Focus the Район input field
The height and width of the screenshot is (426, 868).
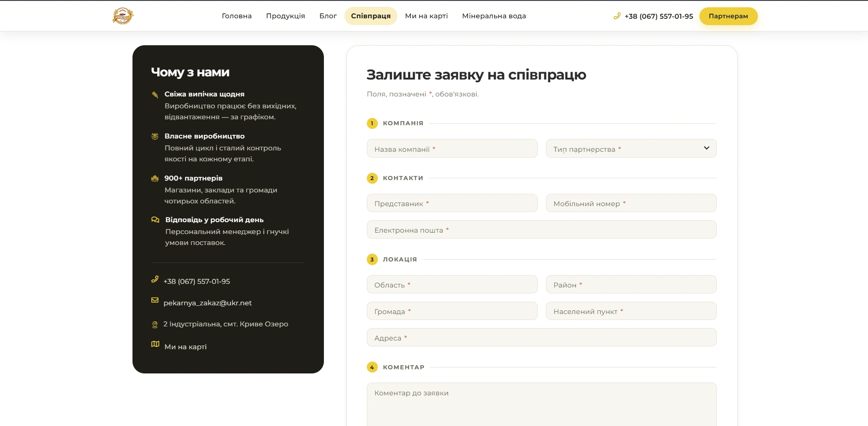coord(631,284)
